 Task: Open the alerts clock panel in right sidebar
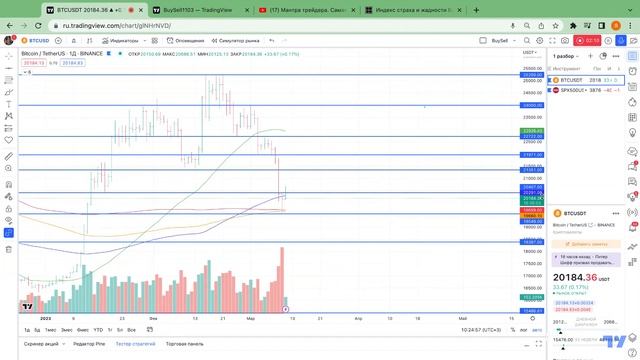[x=632, y=71]
